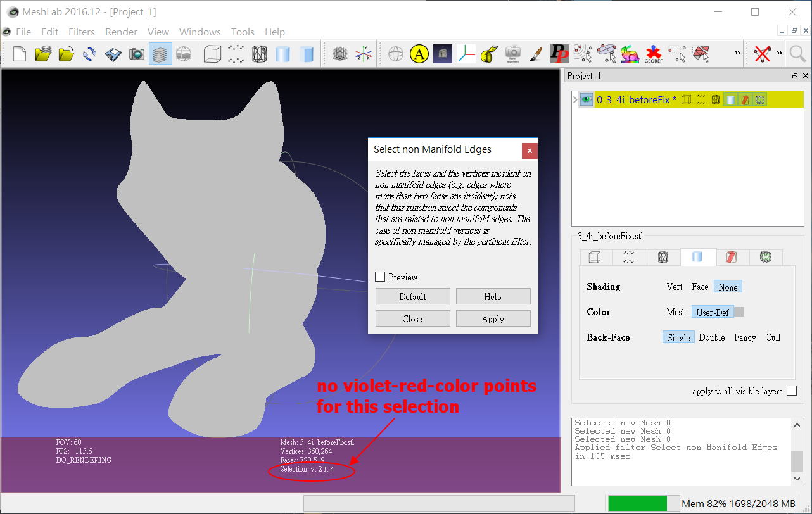Switch to the render settings tab in layer panel

[699, 257]
